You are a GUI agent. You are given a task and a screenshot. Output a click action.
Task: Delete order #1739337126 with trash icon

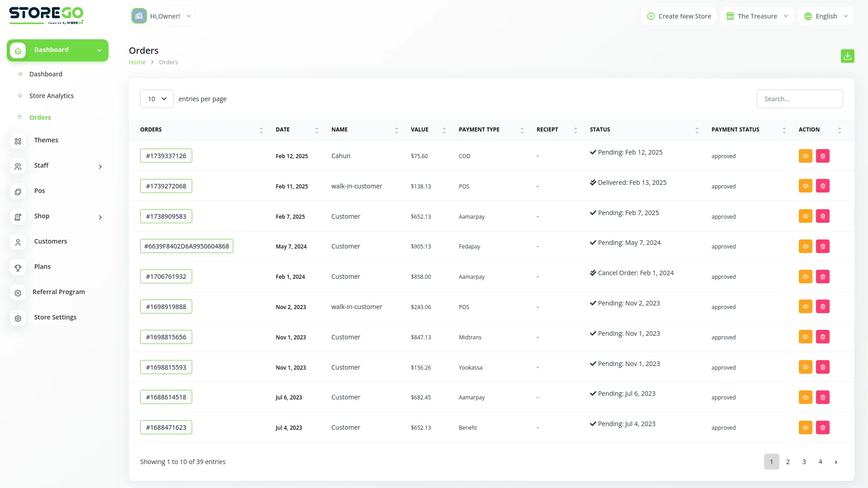click(x=822, y=156)
